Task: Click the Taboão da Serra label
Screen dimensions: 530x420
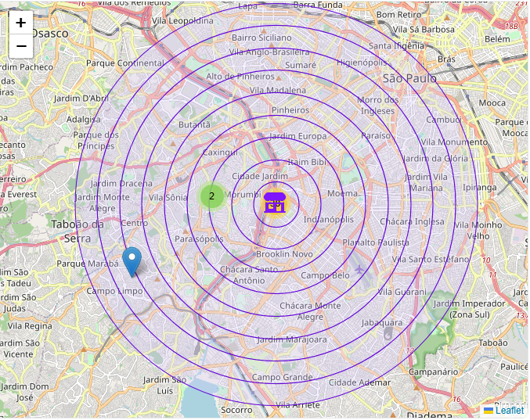Action: tap(77, 231)
